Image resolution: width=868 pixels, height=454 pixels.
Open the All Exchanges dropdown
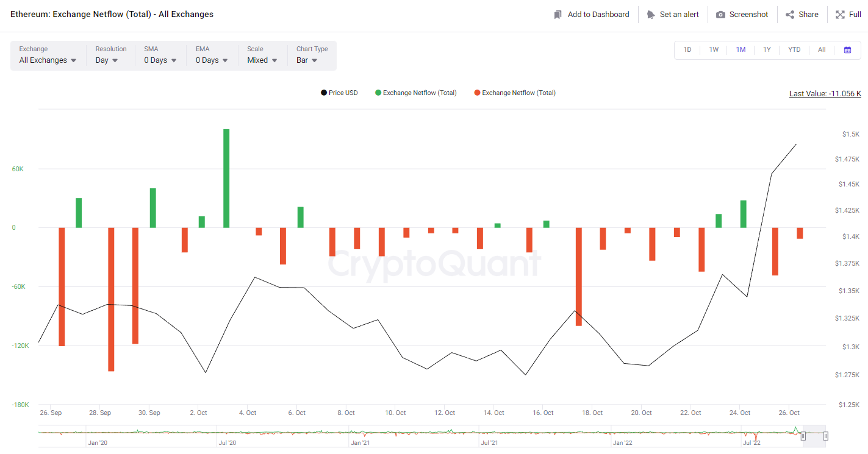pyautogui.click(x=48, y=60)
